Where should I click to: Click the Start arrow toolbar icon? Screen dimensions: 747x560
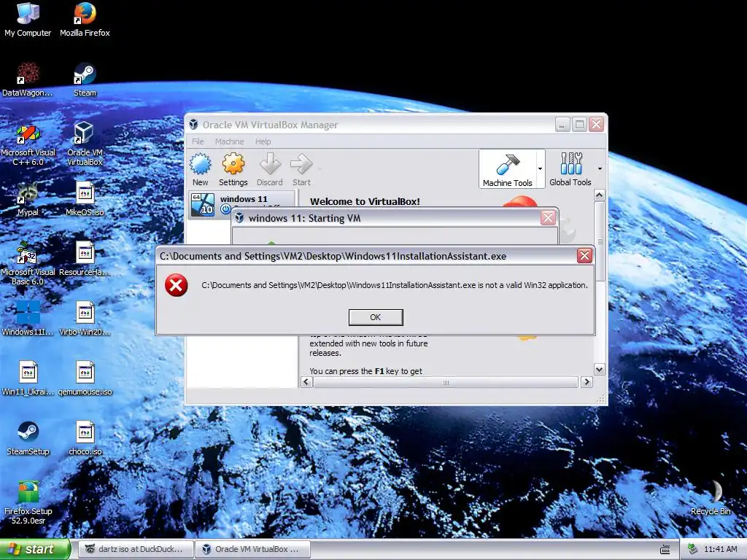coord(301,169)
